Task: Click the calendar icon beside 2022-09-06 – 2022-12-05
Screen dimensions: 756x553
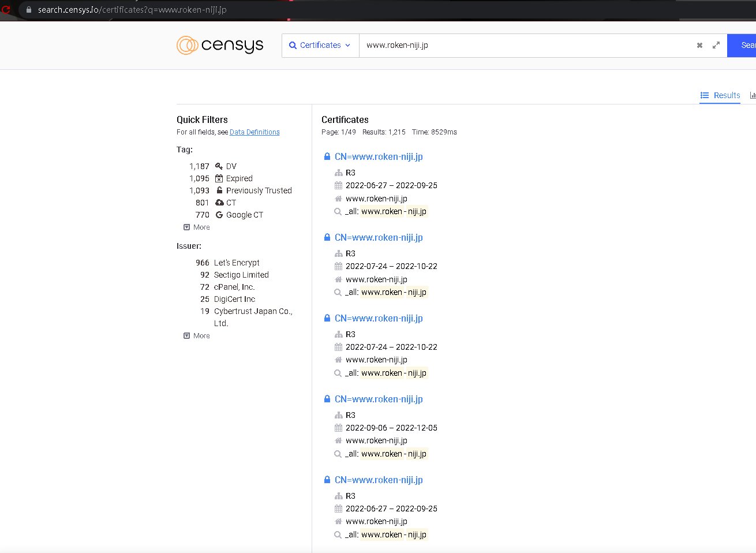Action: [x=339, y=428]
